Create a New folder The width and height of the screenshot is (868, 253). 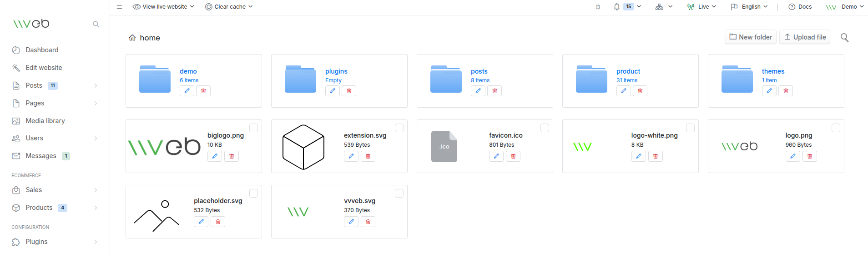751,37
